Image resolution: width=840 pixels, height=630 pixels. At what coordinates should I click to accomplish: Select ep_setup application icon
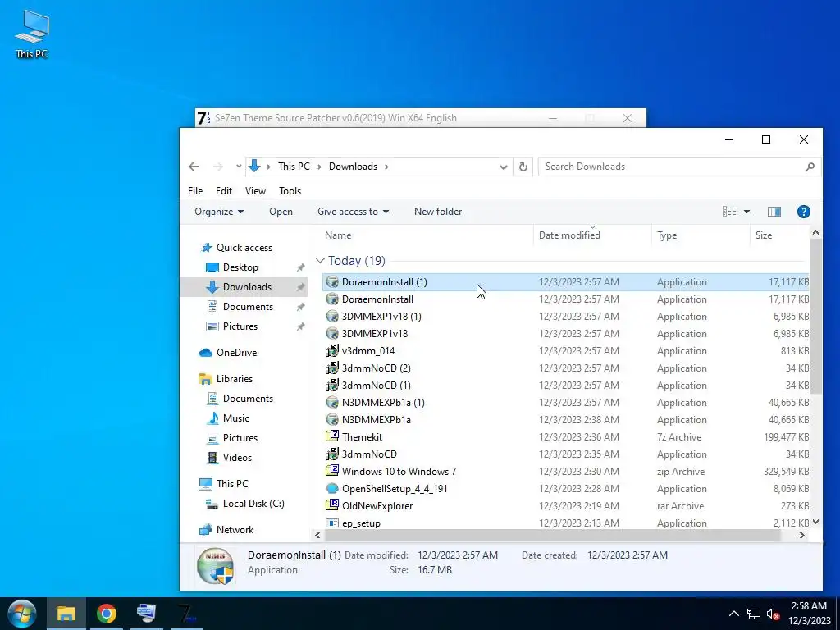tap(332, 523)
